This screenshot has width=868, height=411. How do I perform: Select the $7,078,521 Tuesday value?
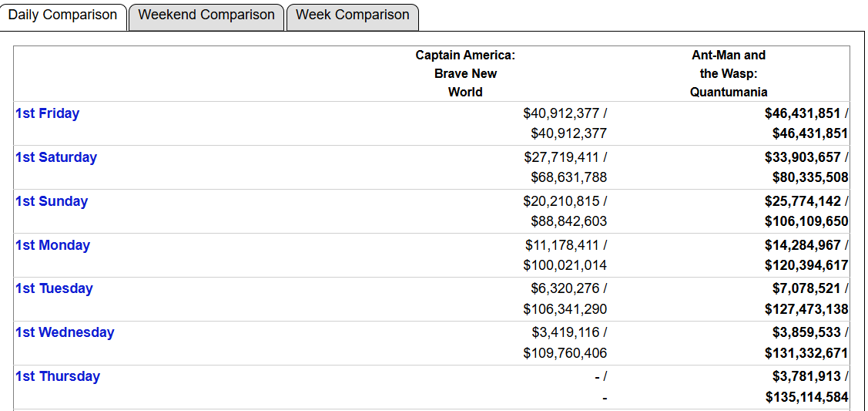[x=806, y=288]
